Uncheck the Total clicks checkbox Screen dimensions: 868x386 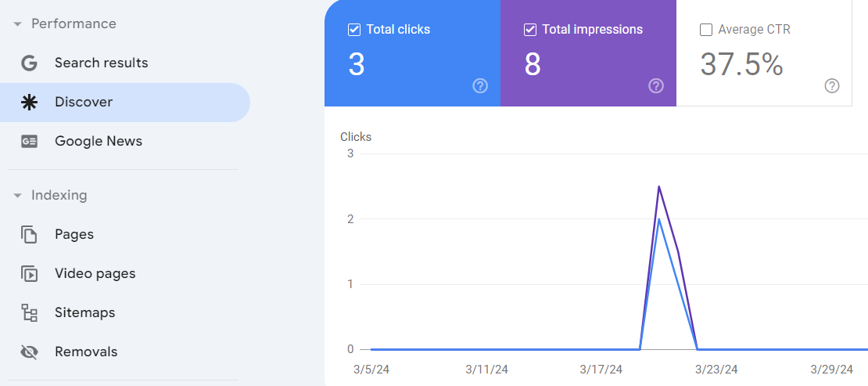coord(354,30)
